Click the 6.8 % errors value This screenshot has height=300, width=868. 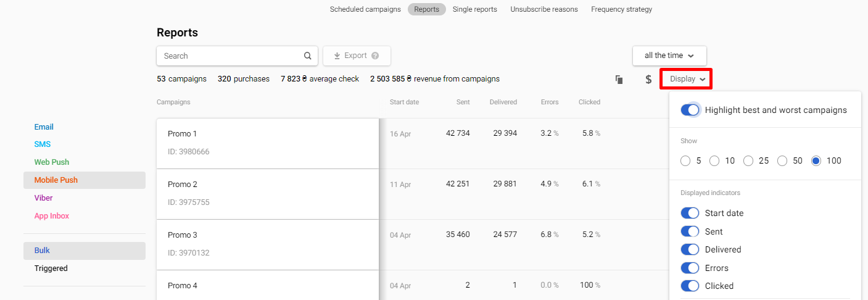tap(549, 235)
